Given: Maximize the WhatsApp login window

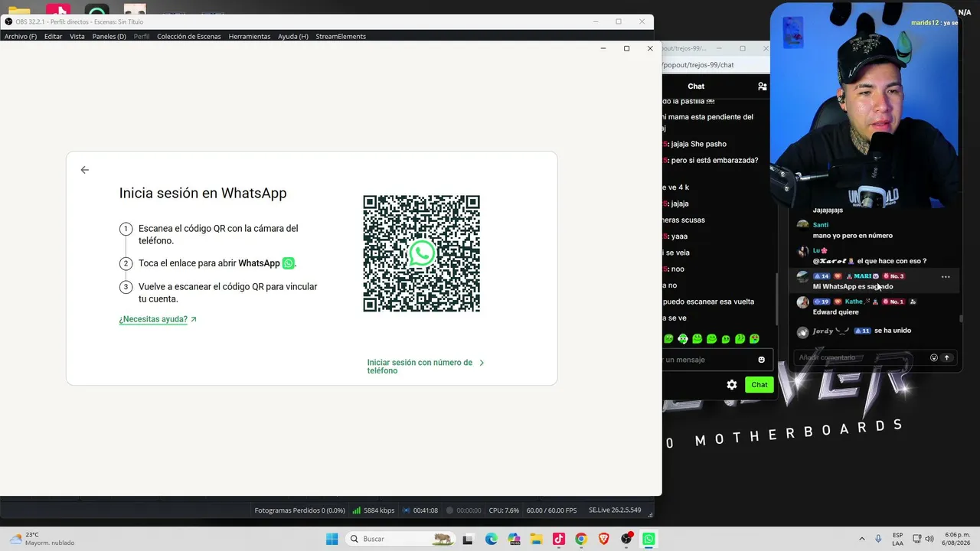Looking at the screenshot, I should click(626, 48).
